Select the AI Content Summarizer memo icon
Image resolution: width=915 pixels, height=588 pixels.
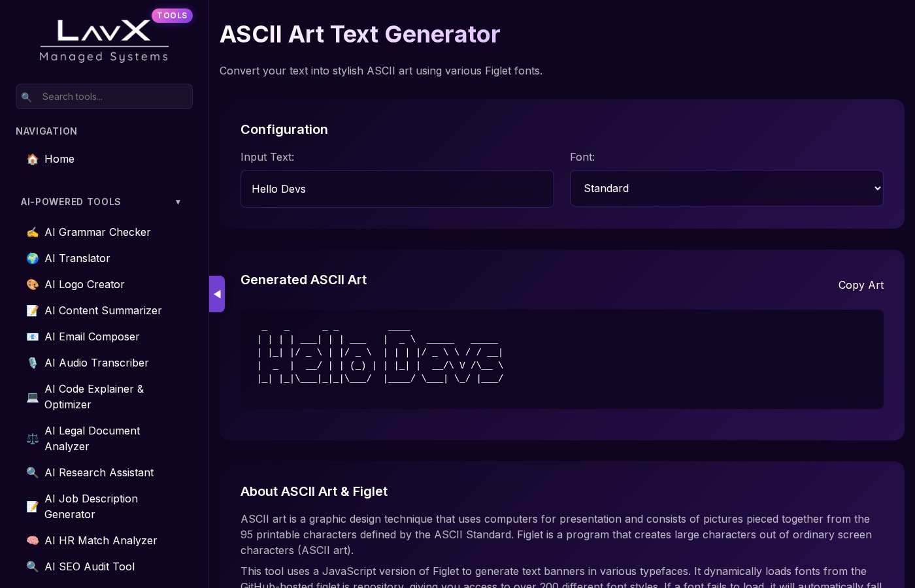click(33, 310)
